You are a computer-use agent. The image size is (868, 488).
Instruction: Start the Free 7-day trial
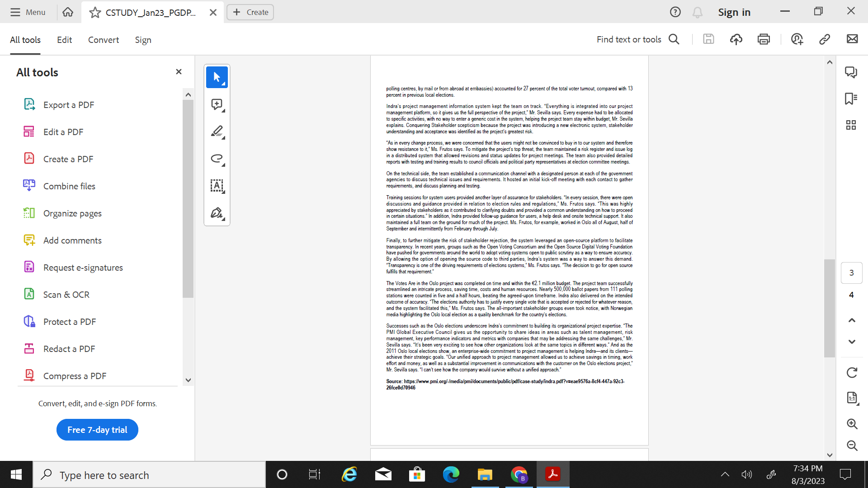point(97,430)
